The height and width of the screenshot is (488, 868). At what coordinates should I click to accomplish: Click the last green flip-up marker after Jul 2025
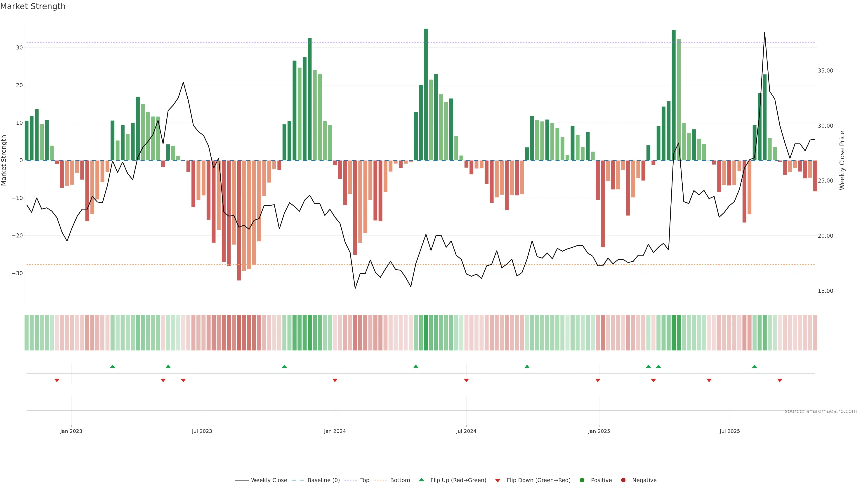pyautogui.click(x=755, y=366)
